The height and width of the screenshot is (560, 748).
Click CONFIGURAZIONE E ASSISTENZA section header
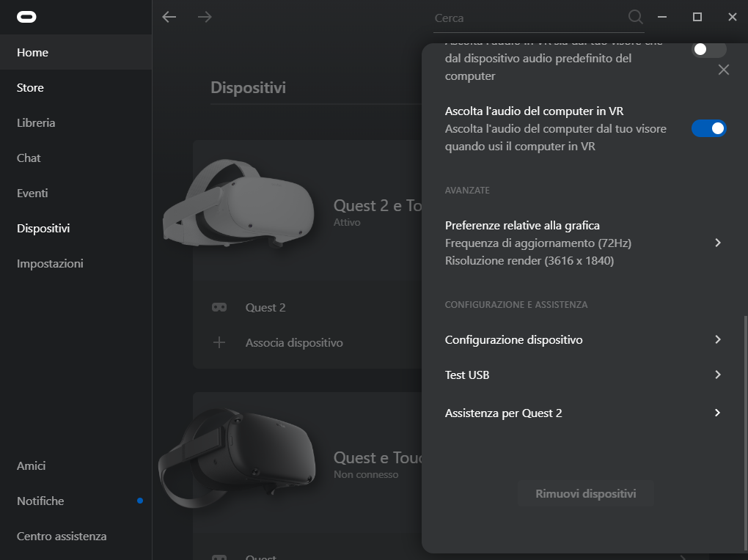pyautogui.click(x=516, y=305)
